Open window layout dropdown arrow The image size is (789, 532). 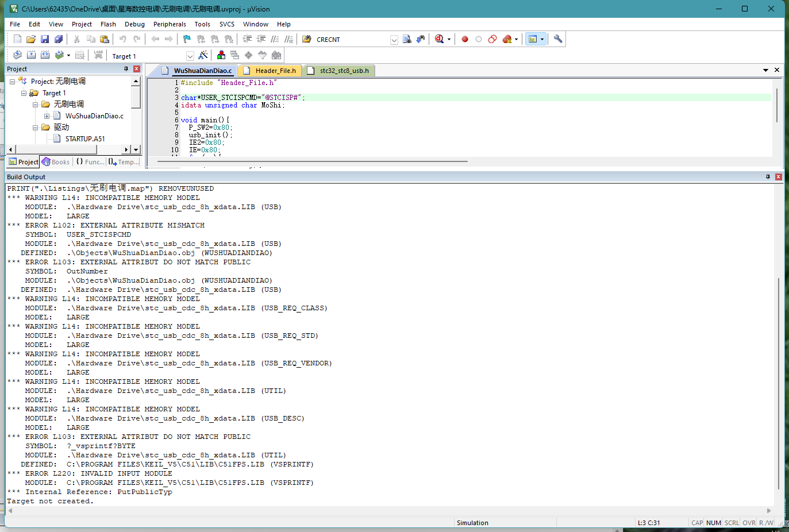pyautogui.click(x=542, y=39)
